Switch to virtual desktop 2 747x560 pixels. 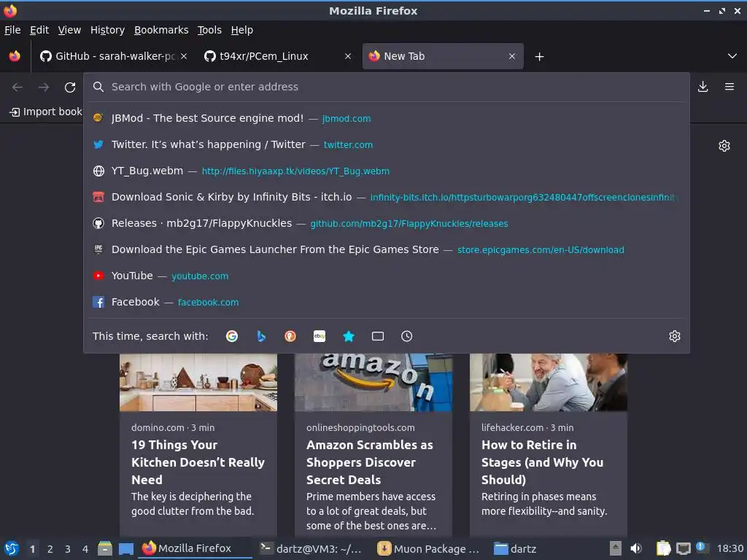(50, 549)
